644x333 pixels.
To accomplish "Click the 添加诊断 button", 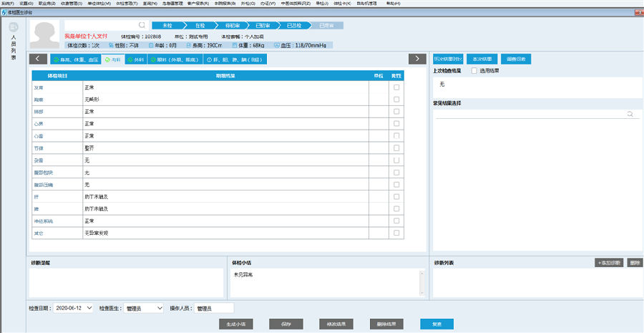I will tap(609, 263).
